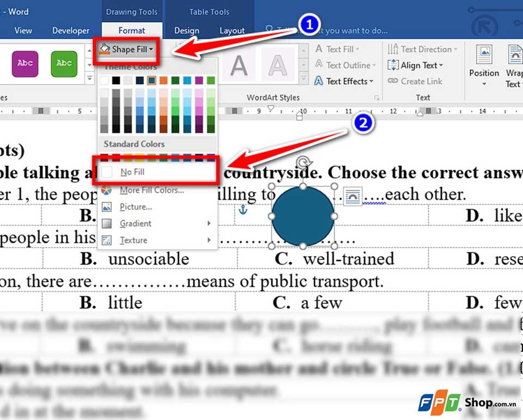
Task: Pick the purple theme color swatch
Action: (x=199, y=80)
